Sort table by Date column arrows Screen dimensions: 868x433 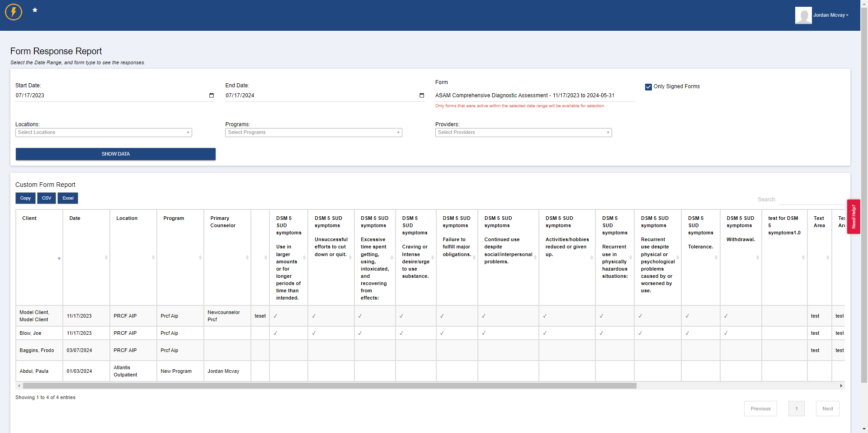(106, 257)
